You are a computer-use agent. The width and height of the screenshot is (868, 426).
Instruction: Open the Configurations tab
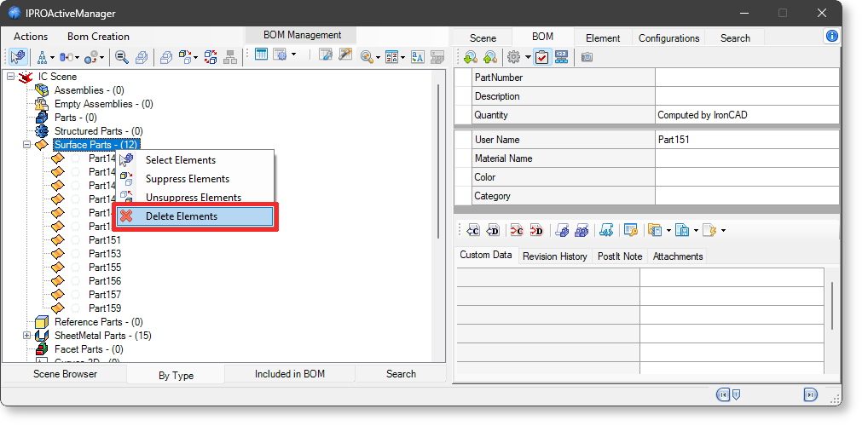click(x=668, y=38)
